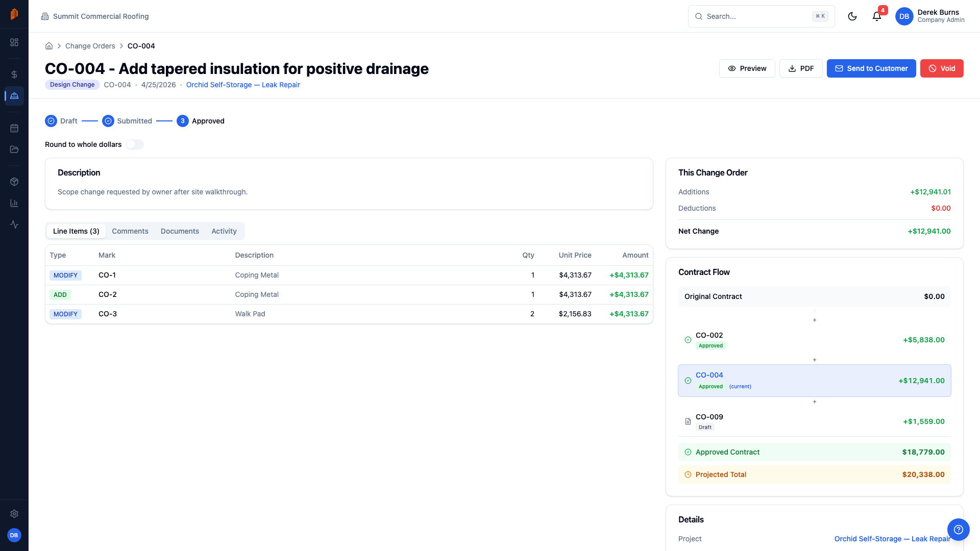Click the check icon beside Approved Contract
This screenshot has width=980, height=551.
click(x=688, y=452)
